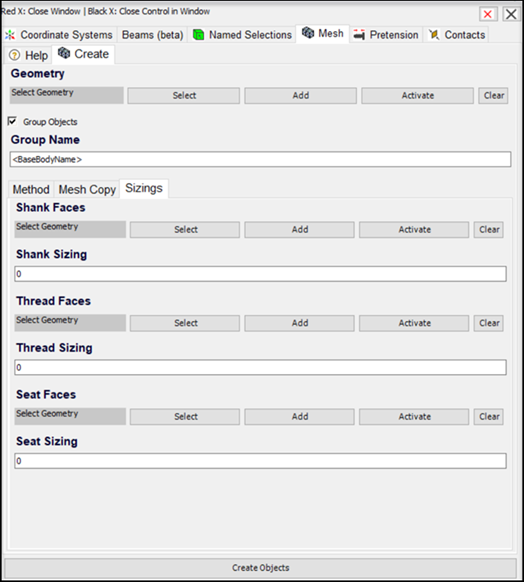The image size is (524, 582).
Task: Switch to the Contacts tab
Action: point(457,35)
